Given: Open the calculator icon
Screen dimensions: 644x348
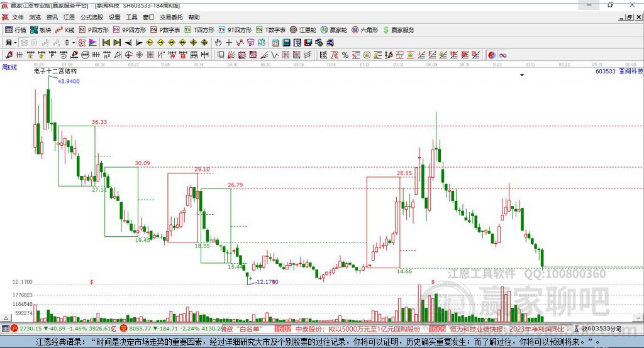Looking at the screenshot, I should (x=286, y=43).
